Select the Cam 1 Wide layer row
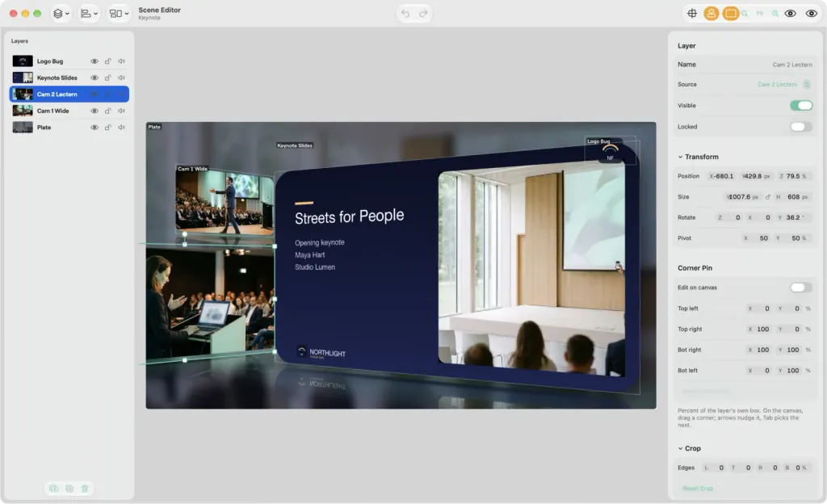 click(x=69, y=111)
